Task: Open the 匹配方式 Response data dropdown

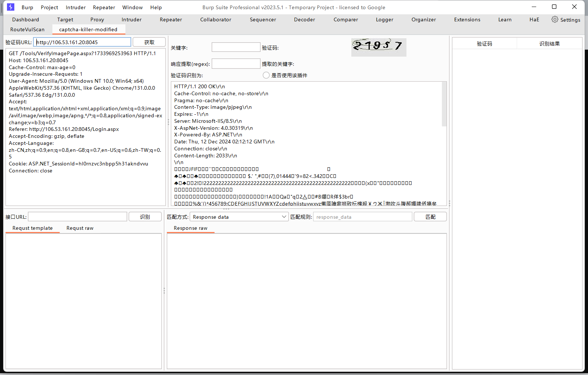Action: pos(239,217)
